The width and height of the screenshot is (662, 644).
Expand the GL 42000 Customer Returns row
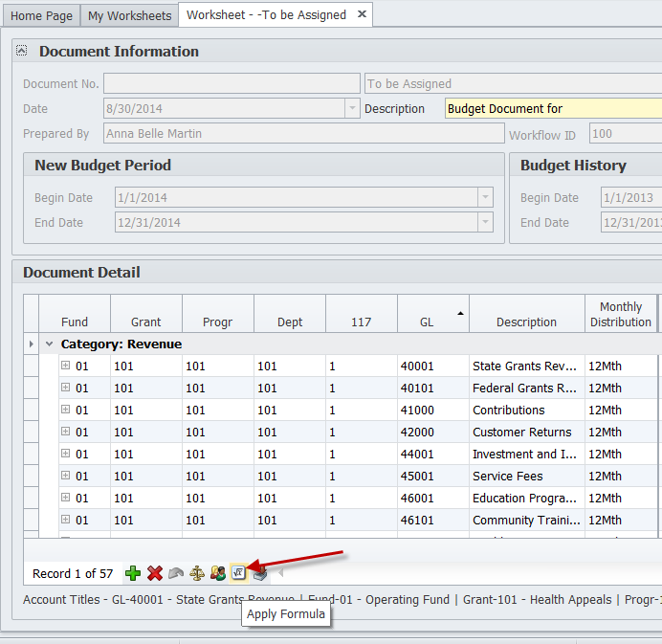pos(66,432)
